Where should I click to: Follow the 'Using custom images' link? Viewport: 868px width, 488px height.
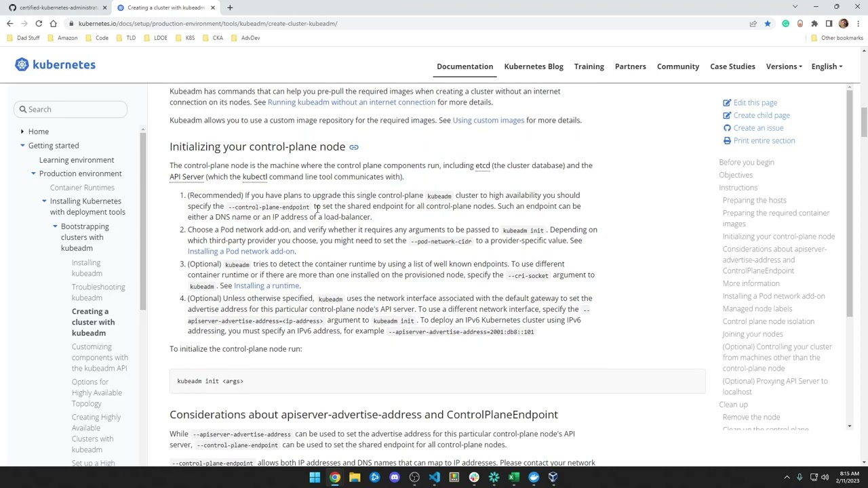(488, 121)
